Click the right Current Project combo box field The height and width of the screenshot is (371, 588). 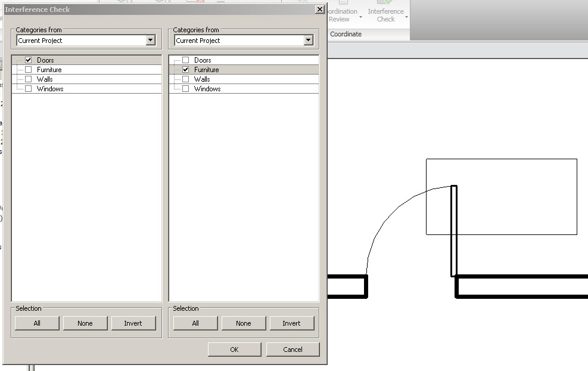pos(244,41)
